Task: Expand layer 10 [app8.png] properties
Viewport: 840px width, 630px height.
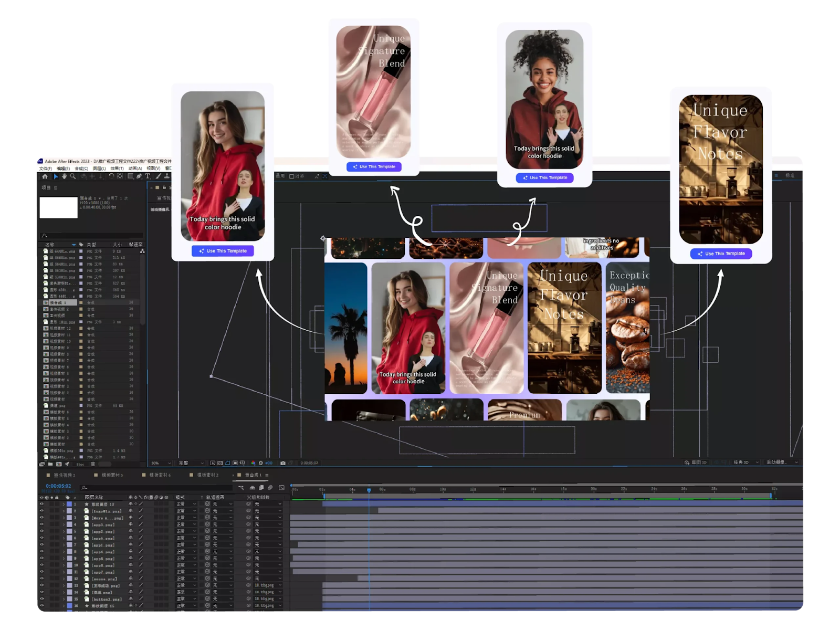Action: (x=64, y=565)
